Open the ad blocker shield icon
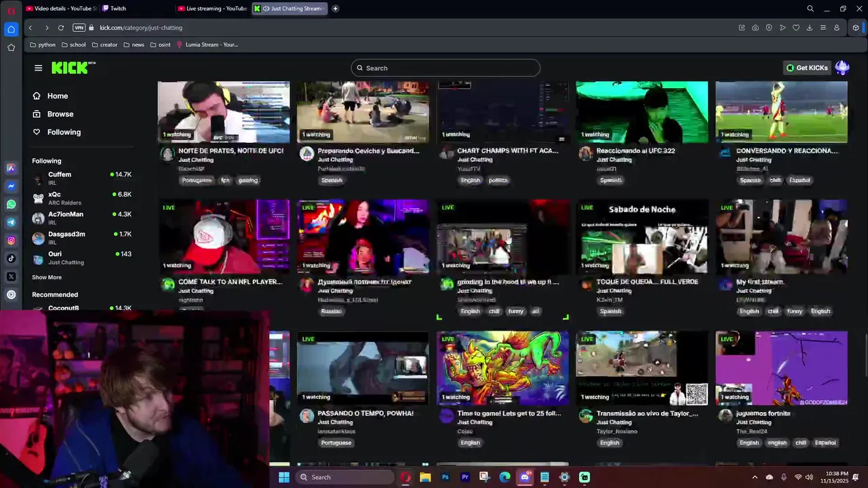 (x=769, y=28)
